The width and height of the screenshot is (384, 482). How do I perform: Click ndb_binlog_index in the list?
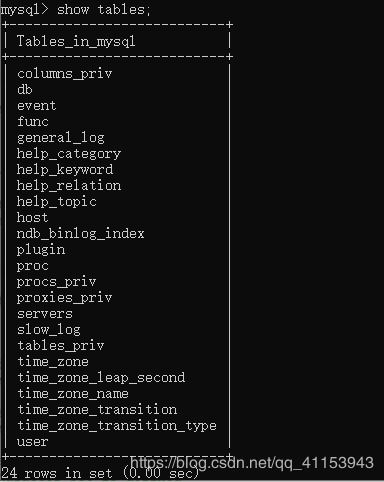coord(81,234)
